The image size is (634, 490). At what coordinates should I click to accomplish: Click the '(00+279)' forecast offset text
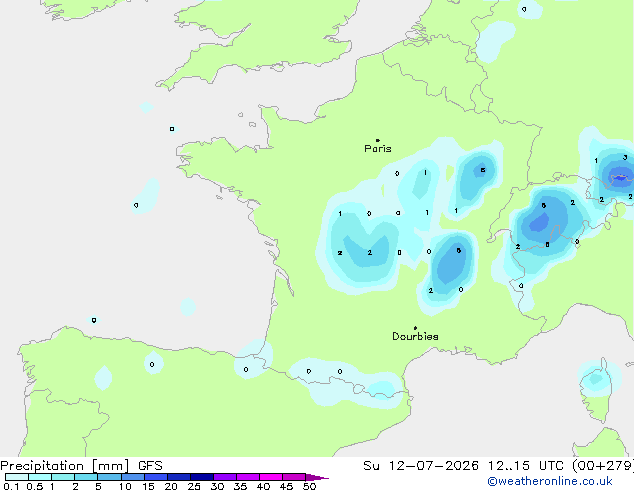click(603, 466)
